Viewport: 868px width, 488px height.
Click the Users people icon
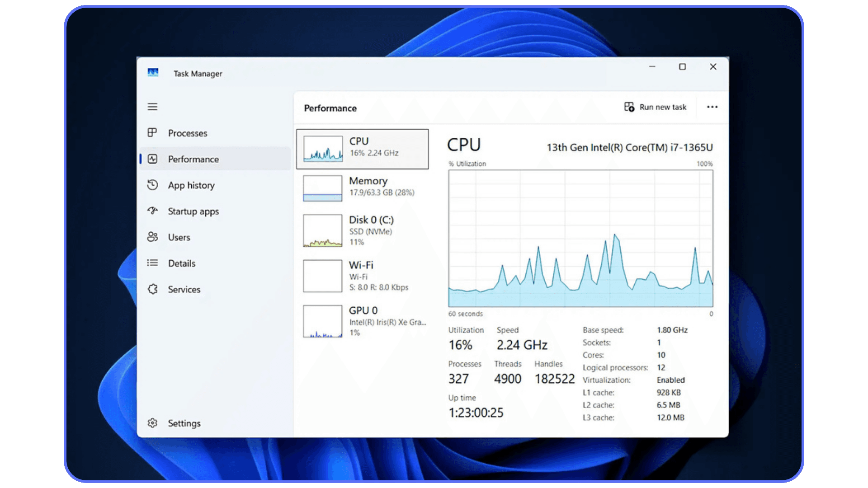pyautogui.click(x=152, y=237)
